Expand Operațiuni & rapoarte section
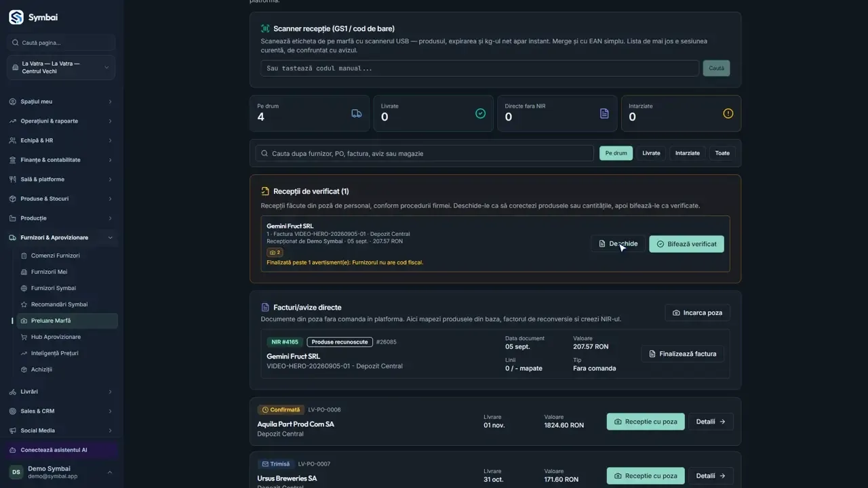 (61, 121)
